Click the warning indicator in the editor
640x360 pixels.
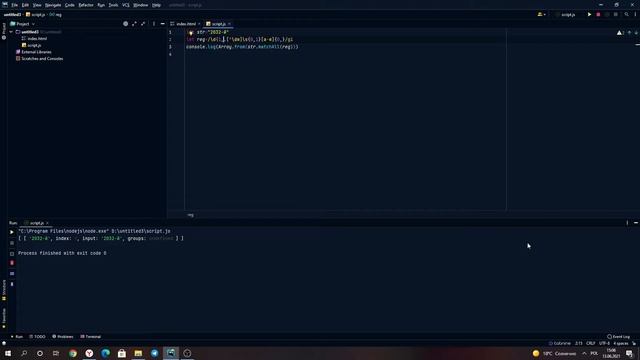coord(620,33)
